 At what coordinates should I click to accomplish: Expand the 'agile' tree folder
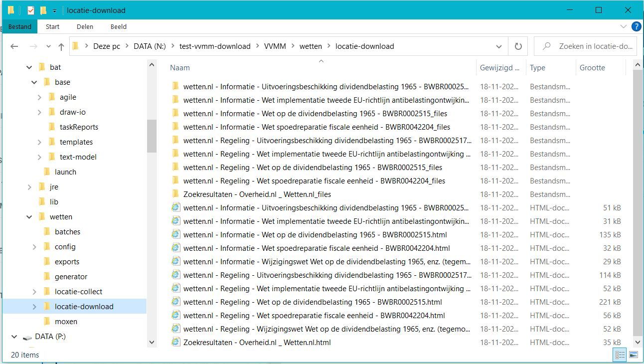(x=39, y=97)
